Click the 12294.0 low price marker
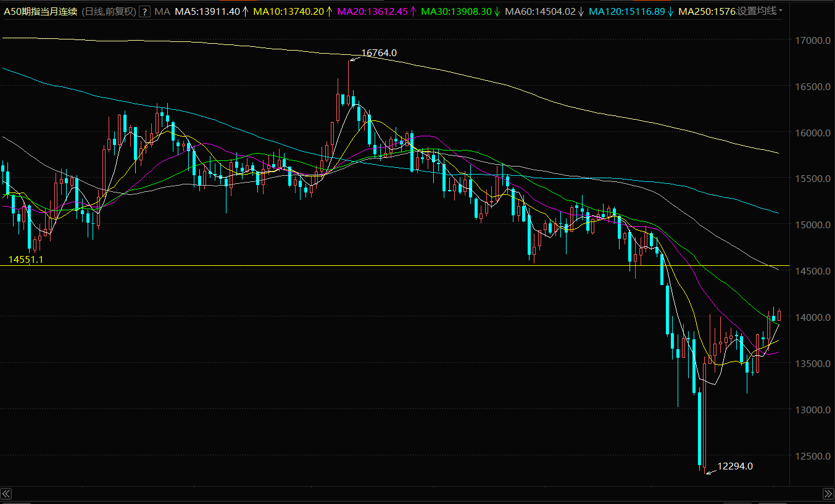The height and width of the screenshot is (504, 835). coord(735,466)
